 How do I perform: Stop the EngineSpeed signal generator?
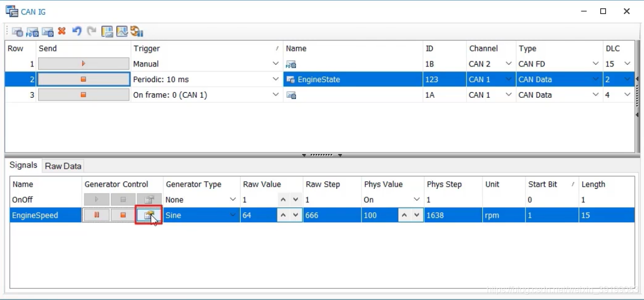point(123,215)
